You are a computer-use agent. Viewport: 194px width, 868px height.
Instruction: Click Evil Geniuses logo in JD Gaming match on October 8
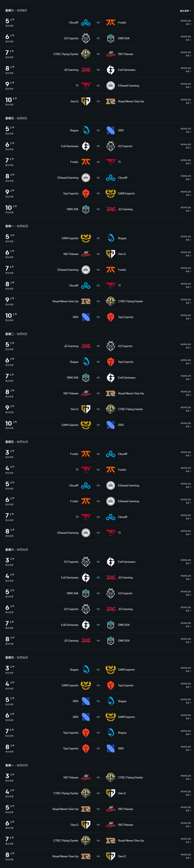pos(111,70)
